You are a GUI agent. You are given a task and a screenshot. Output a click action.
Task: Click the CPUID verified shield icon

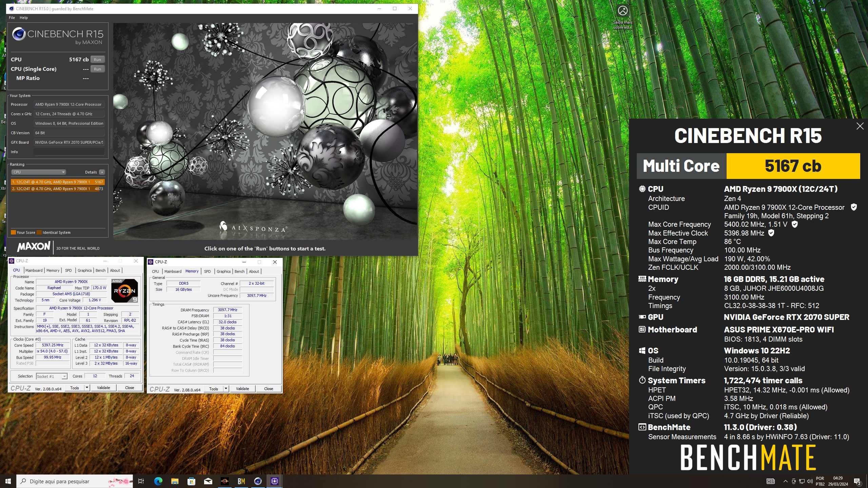coord(854,207)
